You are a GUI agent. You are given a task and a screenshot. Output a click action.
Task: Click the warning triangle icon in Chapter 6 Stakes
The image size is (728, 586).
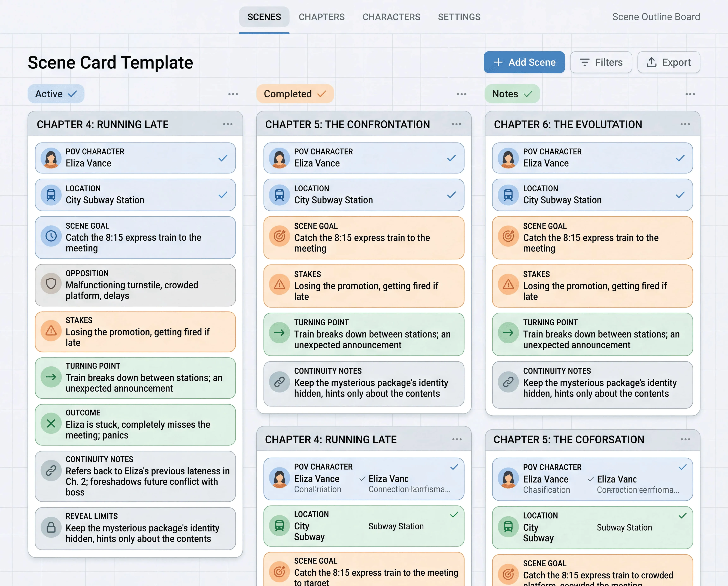(508, 285)
